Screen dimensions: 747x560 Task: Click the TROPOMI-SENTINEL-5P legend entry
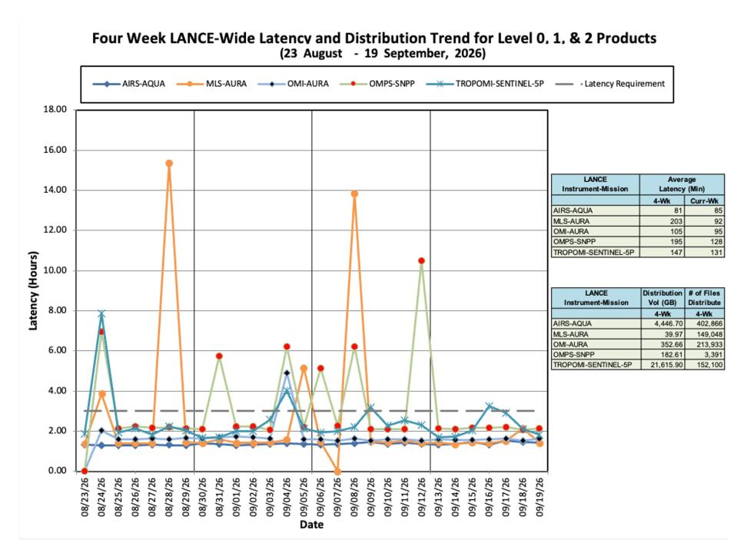pyautogui.click(x=485, y=84)
